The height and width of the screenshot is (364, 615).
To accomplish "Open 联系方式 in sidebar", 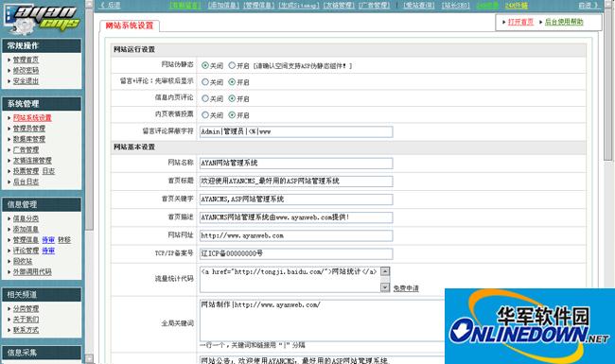I will coord(26,330).
